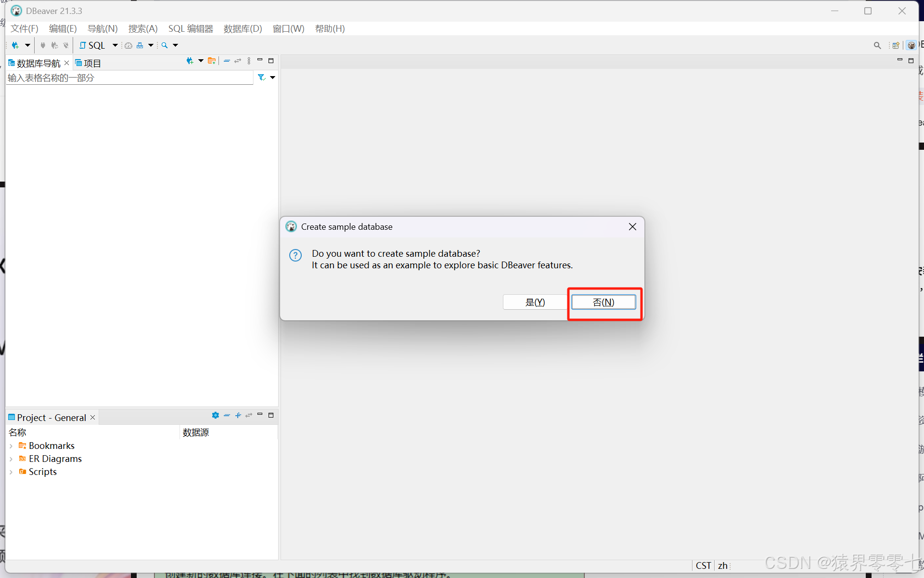Maximize the editor area panel
The width and height of the screenshot is (924, 578).
click(911, 61)
